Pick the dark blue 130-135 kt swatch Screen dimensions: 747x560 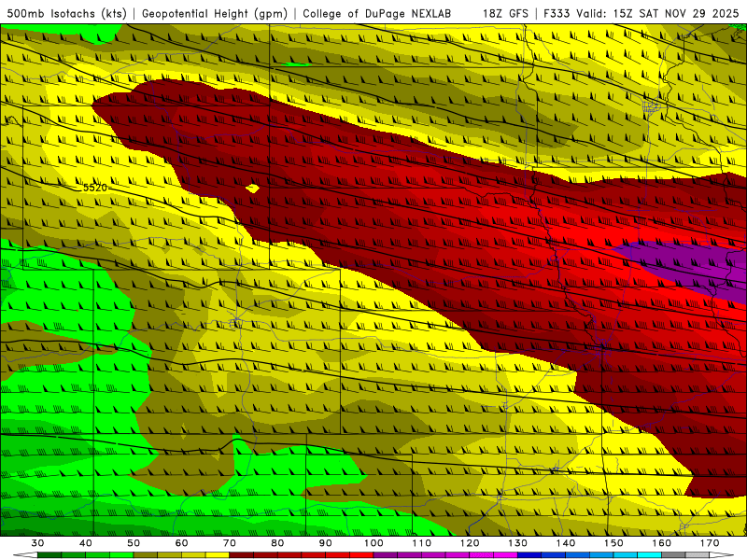pos(529,554)
